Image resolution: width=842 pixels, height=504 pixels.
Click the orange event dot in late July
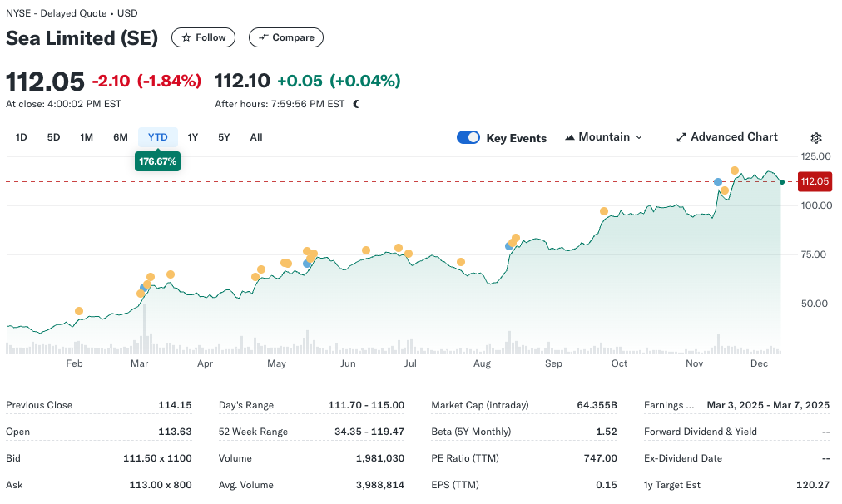coord(461,262)
